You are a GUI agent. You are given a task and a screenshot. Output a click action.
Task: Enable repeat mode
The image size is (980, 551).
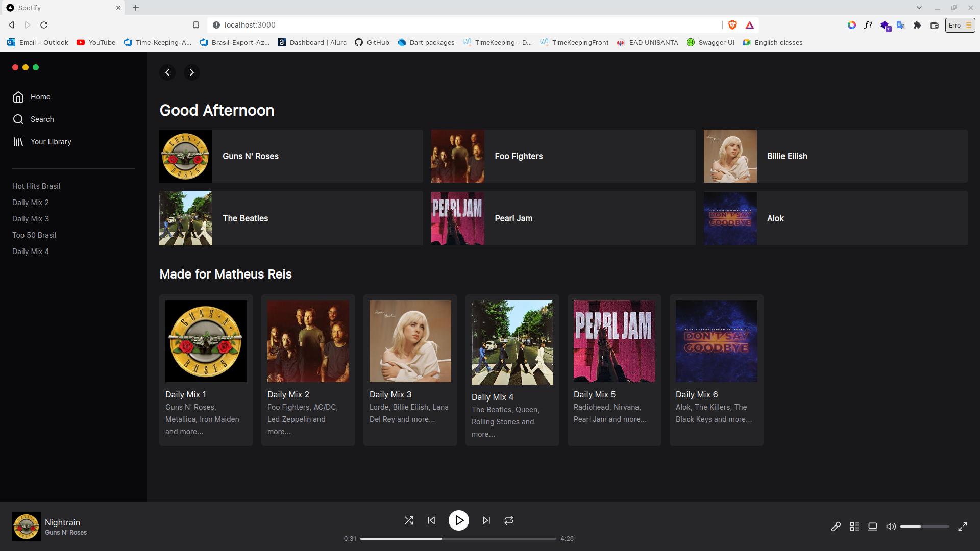(x=508, y=520)
